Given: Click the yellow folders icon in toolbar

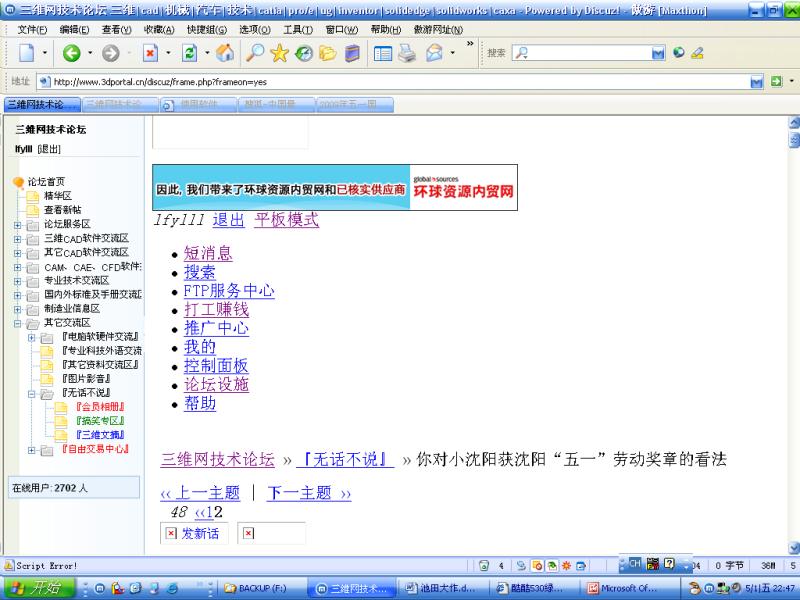Looking at the screenshot, I should coord(328,53).
